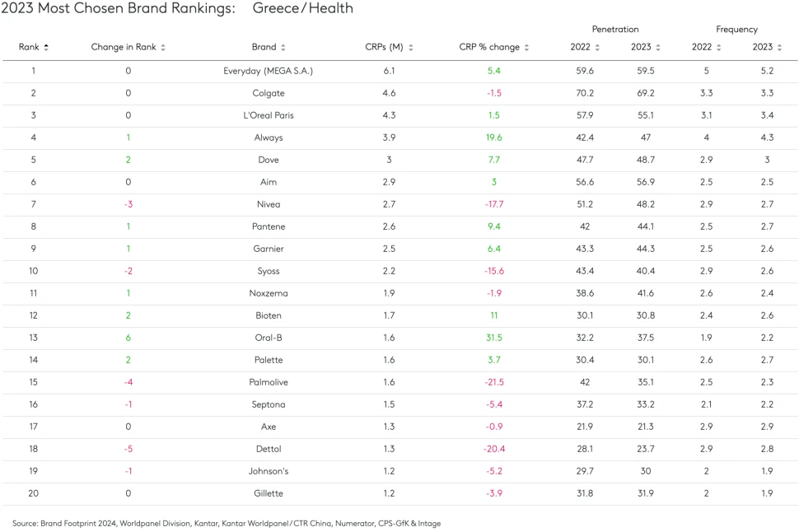Click sort icon next to Change in Rank
The width and height of the screenshot is (799, 532).
[x=163, y=48]
